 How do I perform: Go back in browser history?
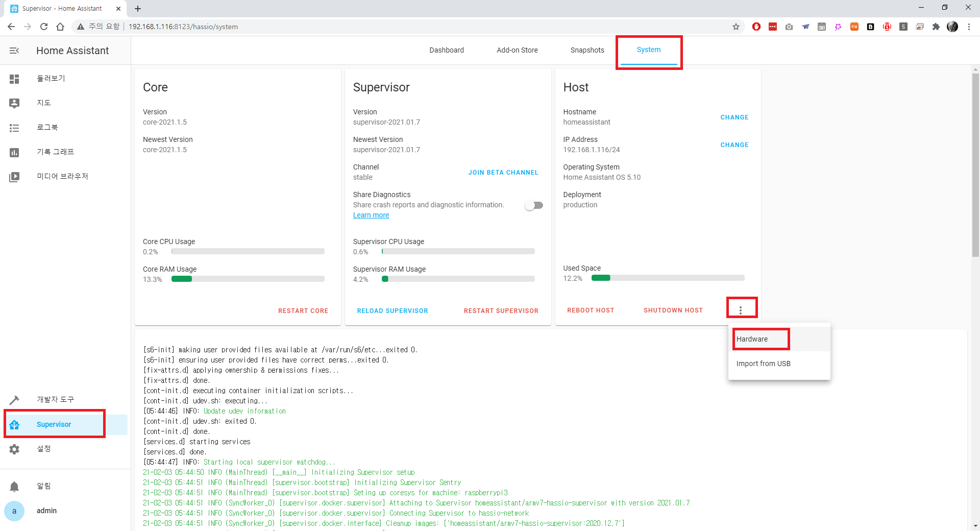point(11,27)
